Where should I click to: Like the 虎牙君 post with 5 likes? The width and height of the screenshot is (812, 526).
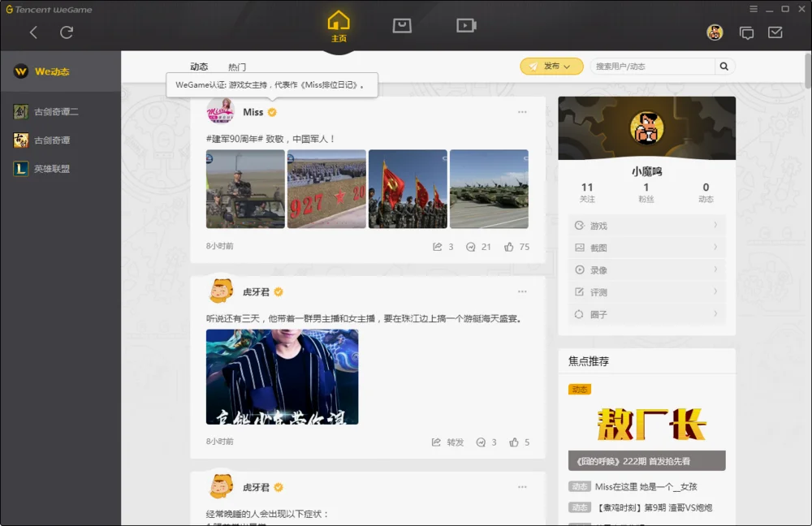click(520, 442)
